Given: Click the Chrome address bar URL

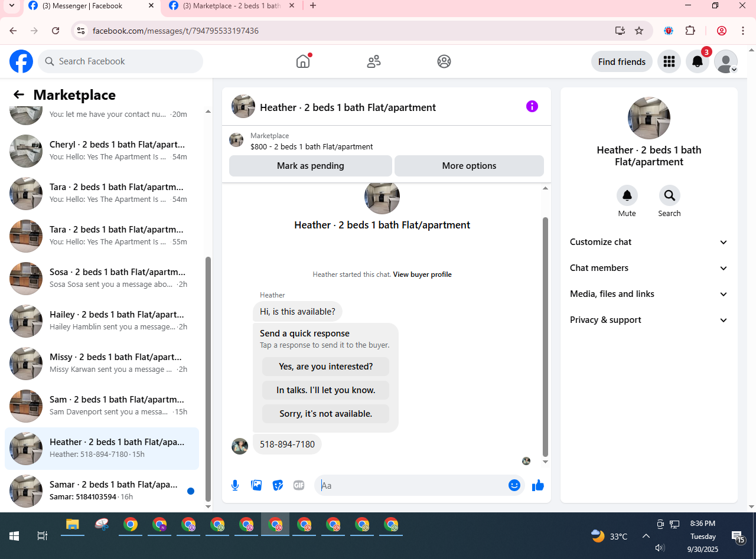Looking at the screenshot, I should [x=175, y=31].
